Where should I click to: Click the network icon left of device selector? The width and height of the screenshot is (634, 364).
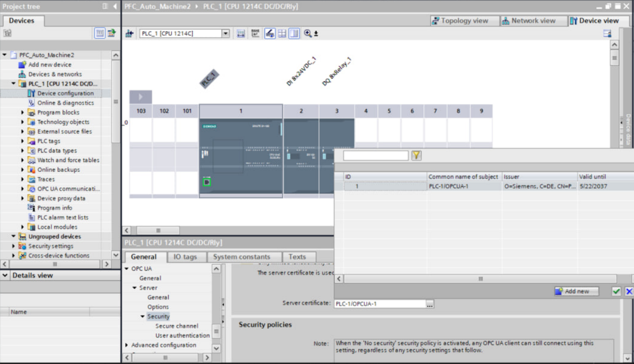pos(129,34)
